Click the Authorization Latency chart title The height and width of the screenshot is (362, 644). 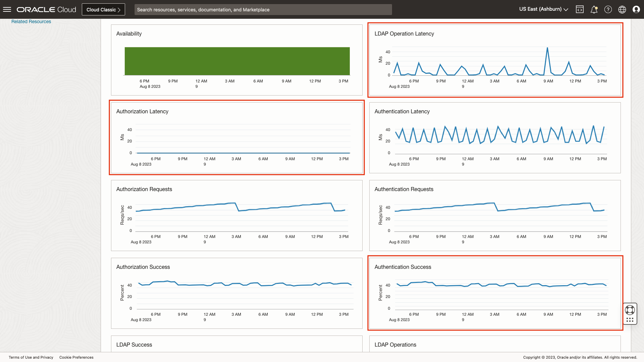click(x=142, y=111)
